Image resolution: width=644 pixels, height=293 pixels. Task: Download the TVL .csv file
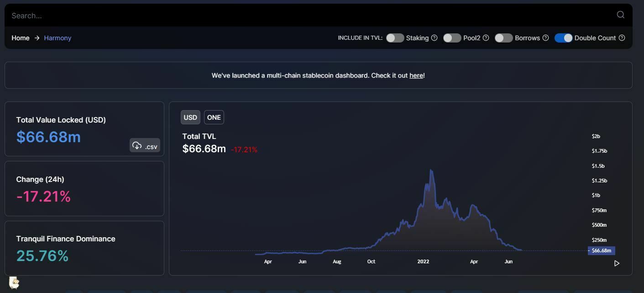(145, 145)
